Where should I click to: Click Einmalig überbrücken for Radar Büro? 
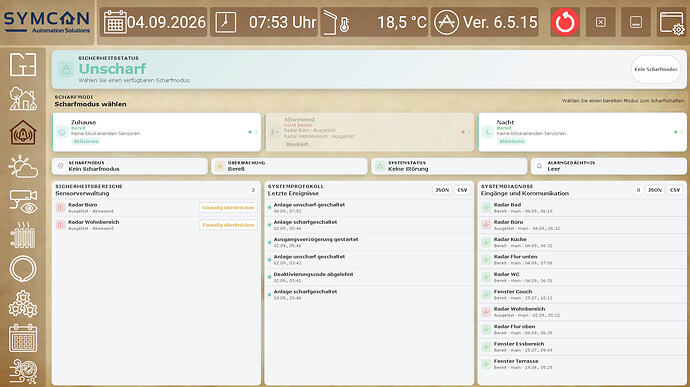[228, 208]
